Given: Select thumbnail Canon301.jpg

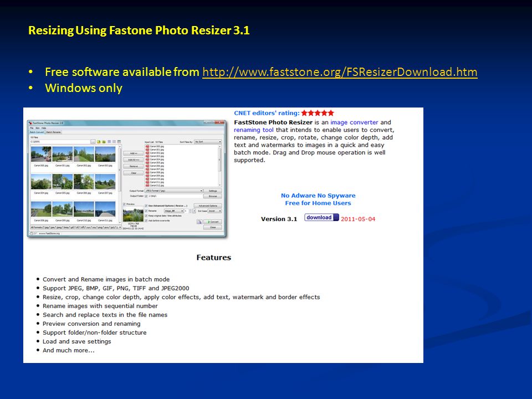Looking at the screenshot, I should click(63, 154).
